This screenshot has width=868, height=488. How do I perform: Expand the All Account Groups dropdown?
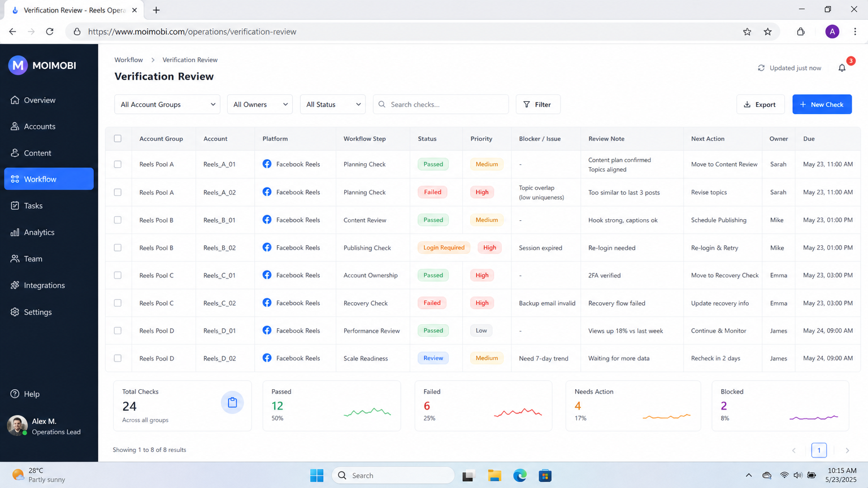click(167, 104)
